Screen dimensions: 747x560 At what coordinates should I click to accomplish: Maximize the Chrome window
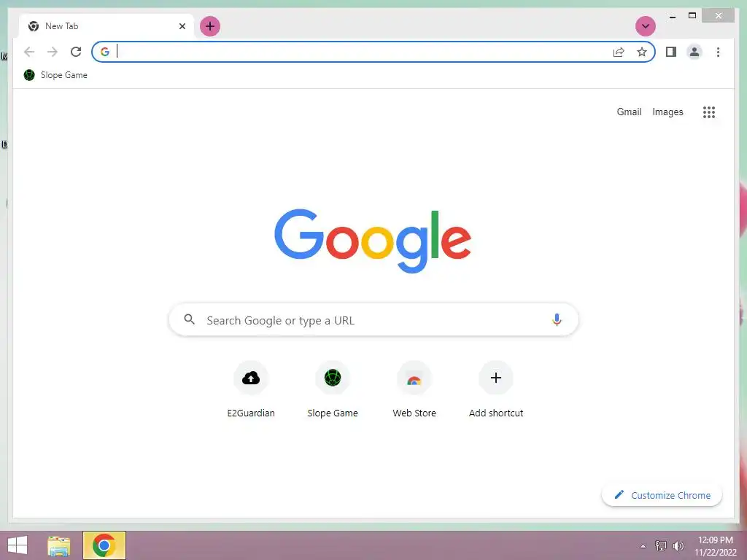pyautogui.click(x=692, y=16)
